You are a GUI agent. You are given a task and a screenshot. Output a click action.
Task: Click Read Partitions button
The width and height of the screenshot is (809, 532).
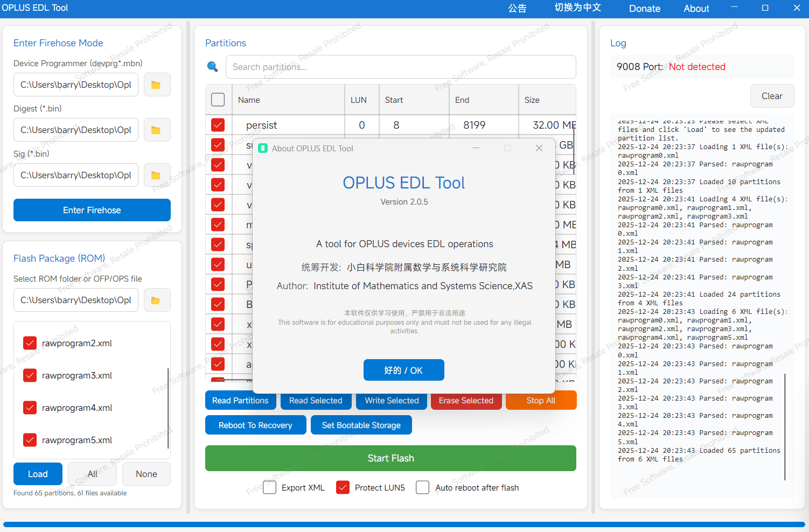coord(240,400)
